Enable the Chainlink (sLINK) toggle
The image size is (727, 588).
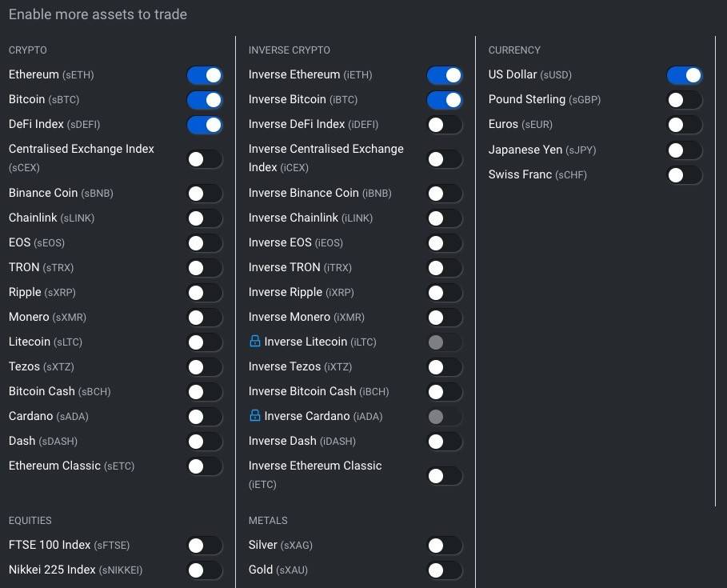coord(205,218)
